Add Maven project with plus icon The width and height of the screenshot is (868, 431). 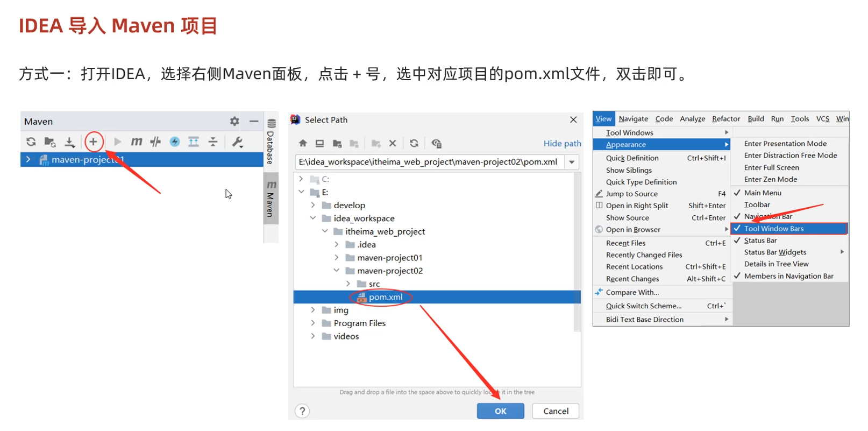coord(94,142)
